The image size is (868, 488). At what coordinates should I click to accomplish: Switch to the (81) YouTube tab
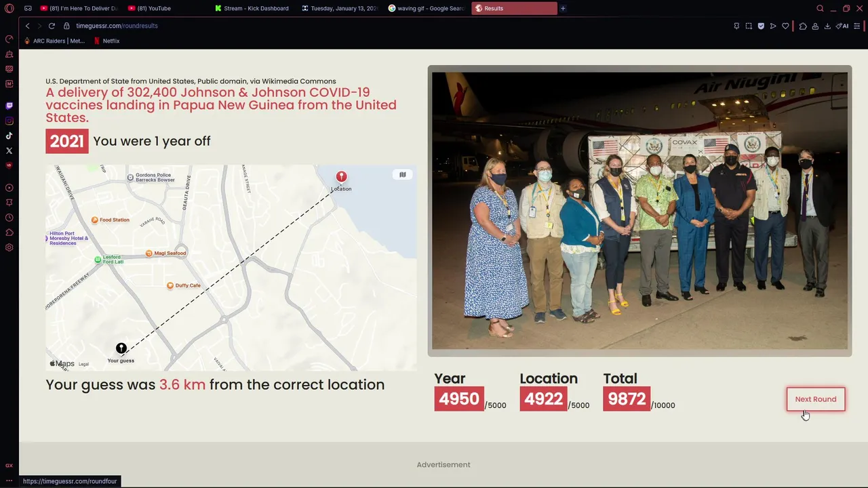tap(166, 8)
